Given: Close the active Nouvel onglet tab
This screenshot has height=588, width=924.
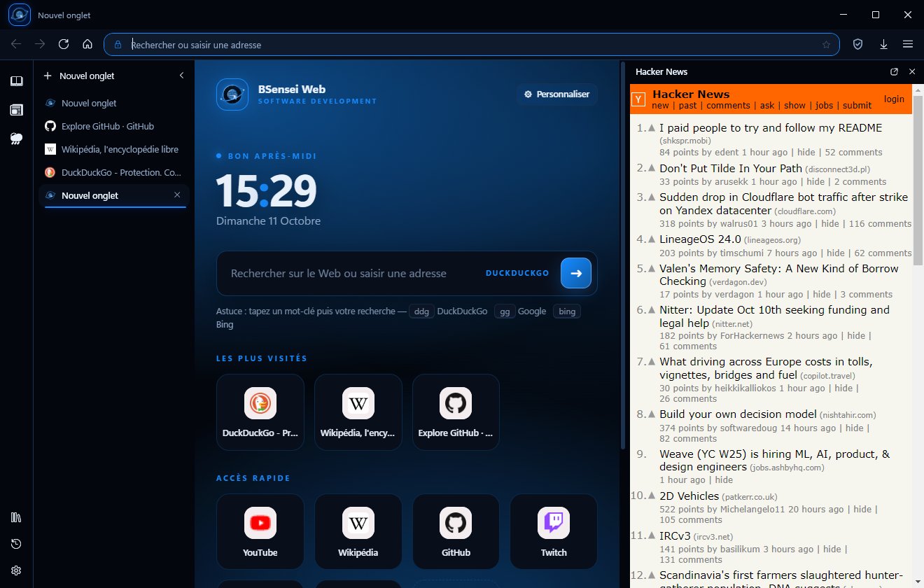Looking at the screenshot, I should tap(177, 195).
